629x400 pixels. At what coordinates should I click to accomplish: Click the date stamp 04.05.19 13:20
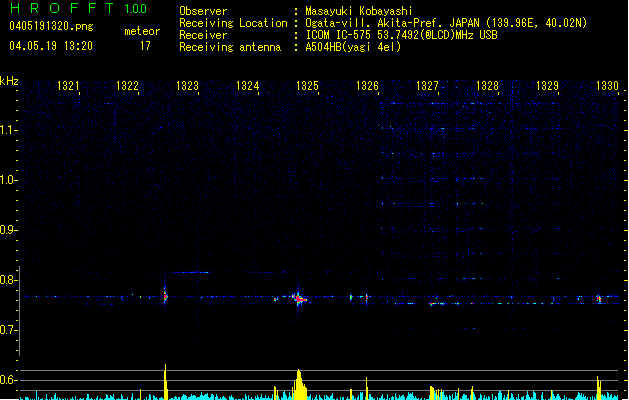tap(51, 46)
